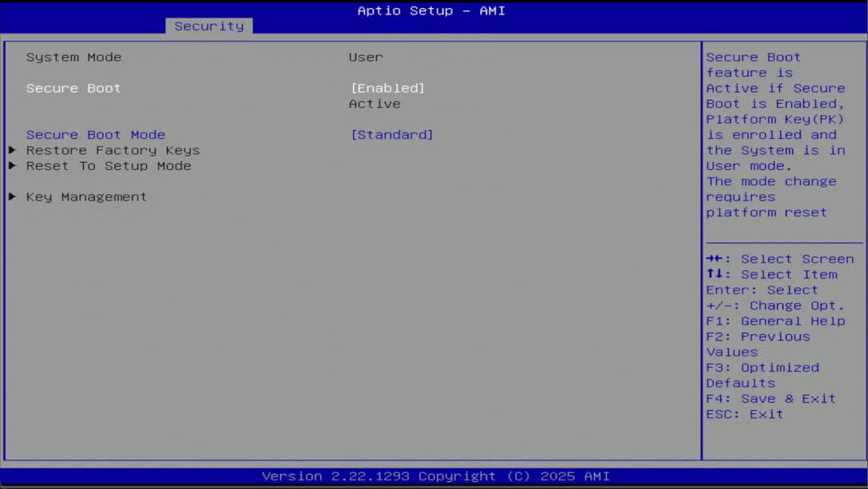Image resolution: width=868 pixels, height=489 pixels.
Task: Switch to the Security tab
Action: (x=209, y=26)
